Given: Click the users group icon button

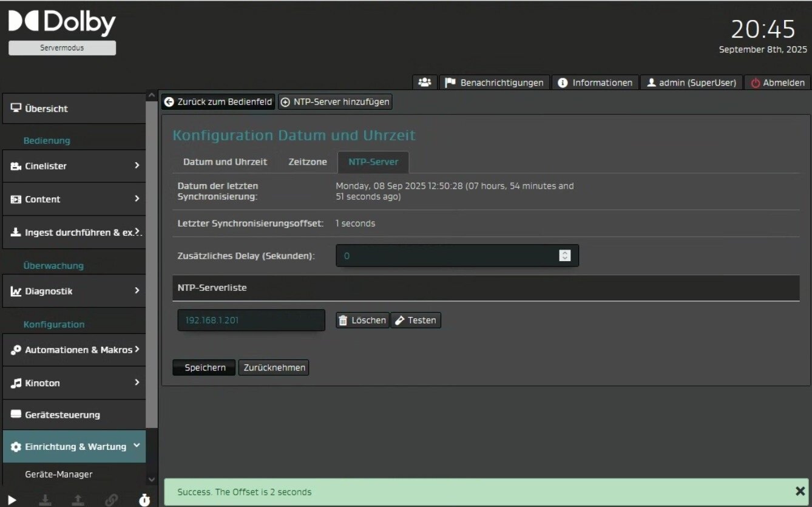Looking at the screenshot, I should point(425,83).
